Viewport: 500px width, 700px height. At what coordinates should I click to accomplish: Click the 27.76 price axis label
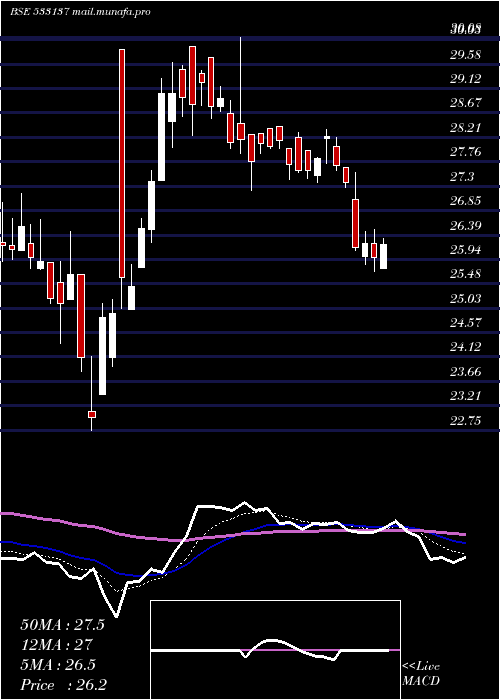coord(465,152)
